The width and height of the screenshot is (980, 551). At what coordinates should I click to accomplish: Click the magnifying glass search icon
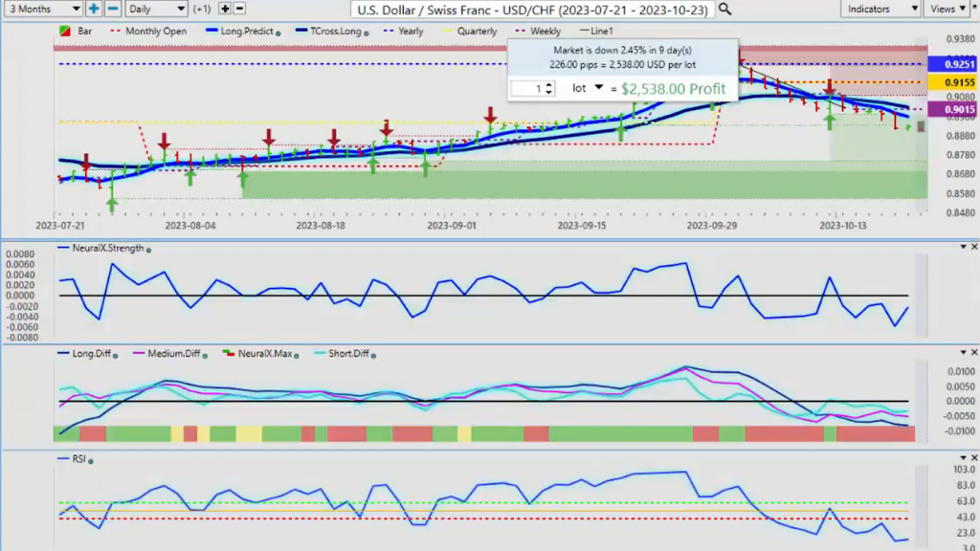[724, 10]
